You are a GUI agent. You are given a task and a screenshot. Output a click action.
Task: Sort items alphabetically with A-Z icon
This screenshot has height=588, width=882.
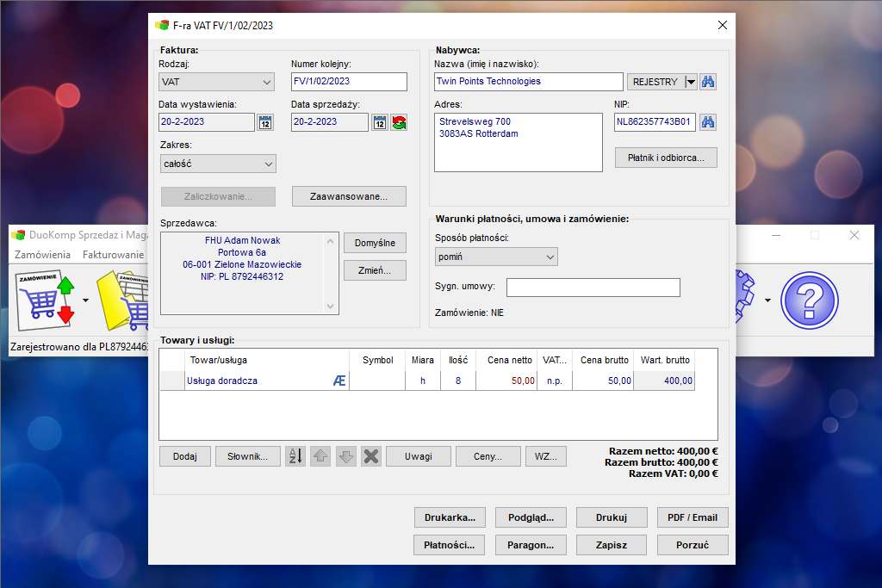click(x=295, y=456)
